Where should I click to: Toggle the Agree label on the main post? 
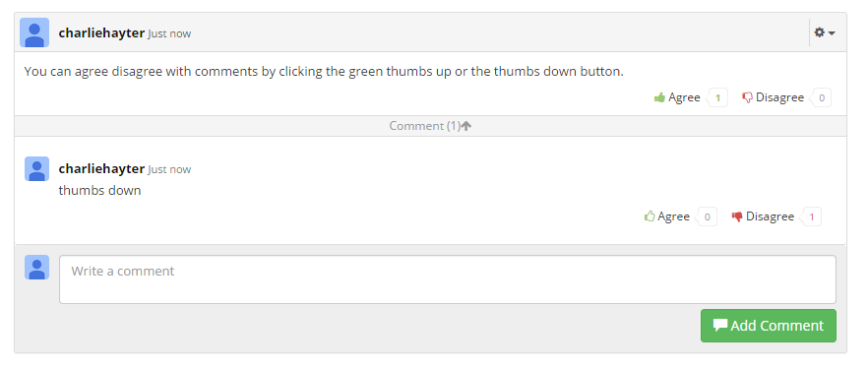[x=684, y=97]
